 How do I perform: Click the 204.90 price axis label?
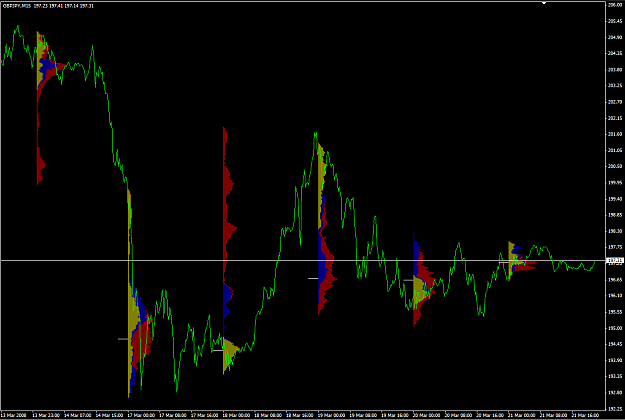[x=615, y=37]
